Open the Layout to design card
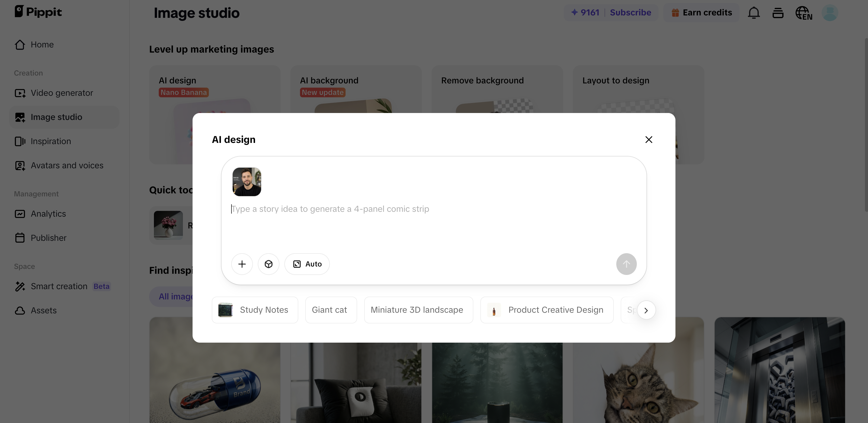The image size is (868, 423). [x=638, y=89]
